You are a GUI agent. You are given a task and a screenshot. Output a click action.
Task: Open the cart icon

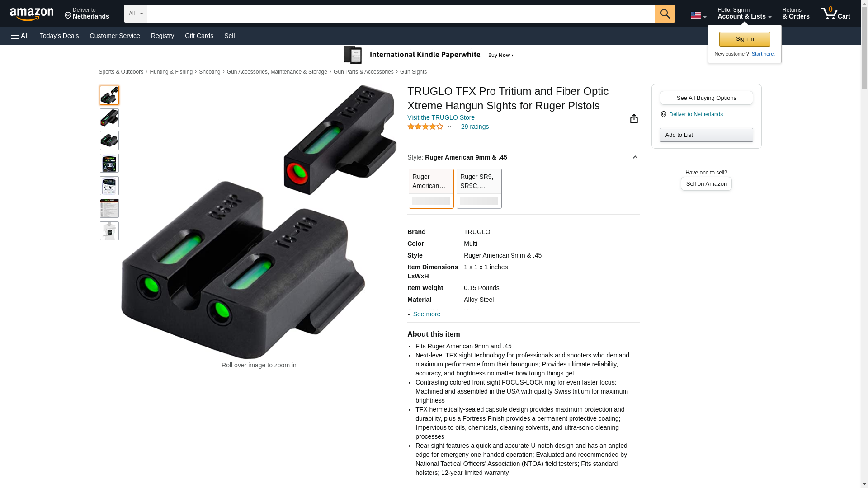tap(835, 14)
